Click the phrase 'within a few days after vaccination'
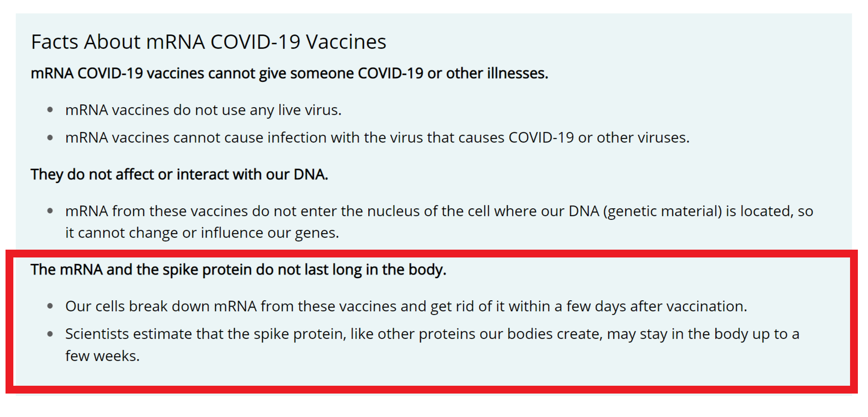Screen dimensions: 868x417 click(625, 307)
